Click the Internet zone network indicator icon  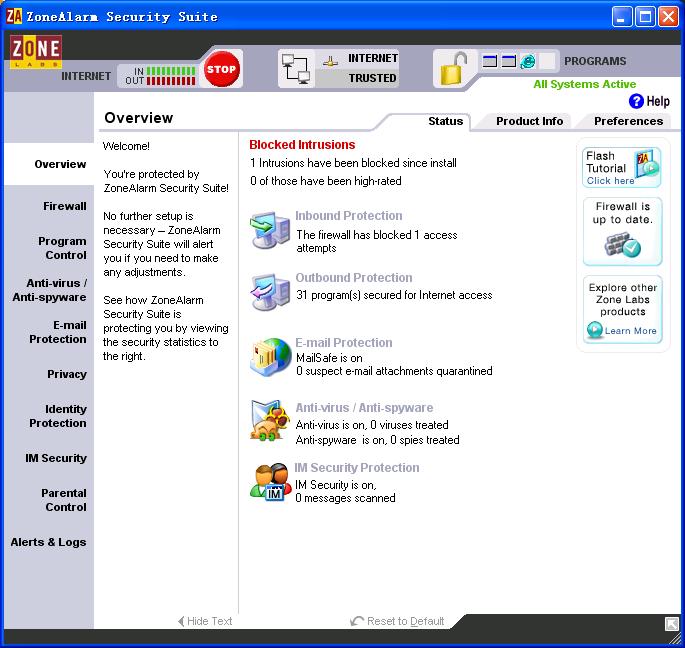[x=330, y=62]
